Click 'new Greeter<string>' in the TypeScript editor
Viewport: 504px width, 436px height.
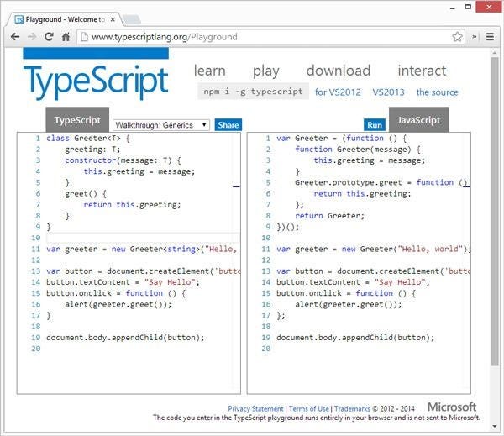pos(155,249)
